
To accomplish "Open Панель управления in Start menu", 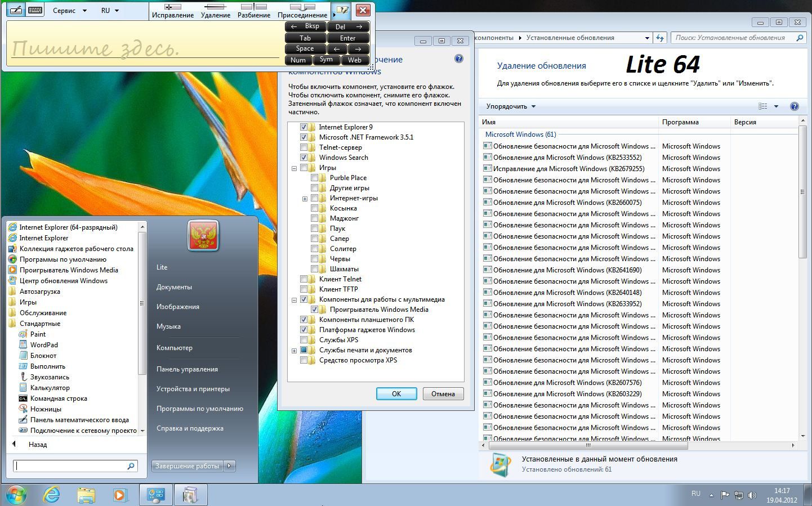I will coord(187,369).
